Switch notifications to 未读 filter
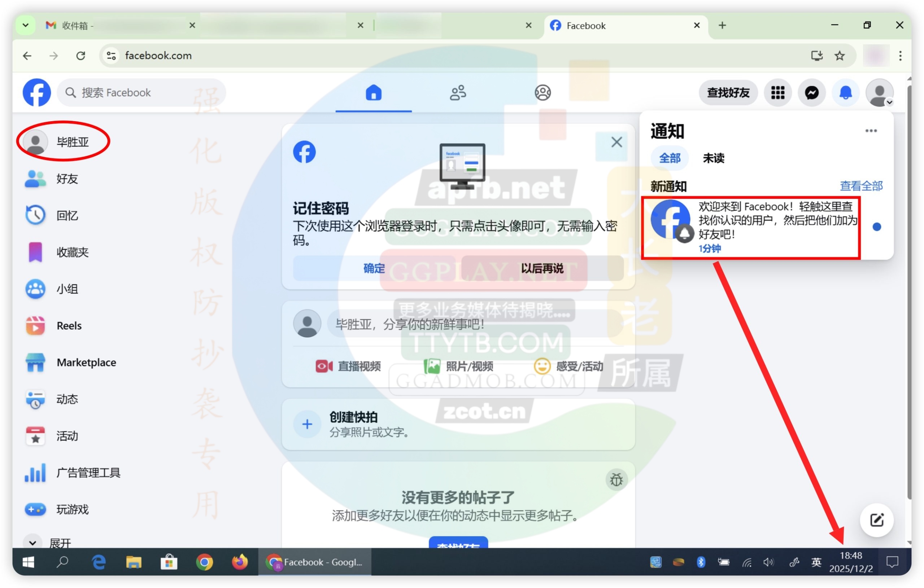The image size is (924, 588). [x=713, y=158]
